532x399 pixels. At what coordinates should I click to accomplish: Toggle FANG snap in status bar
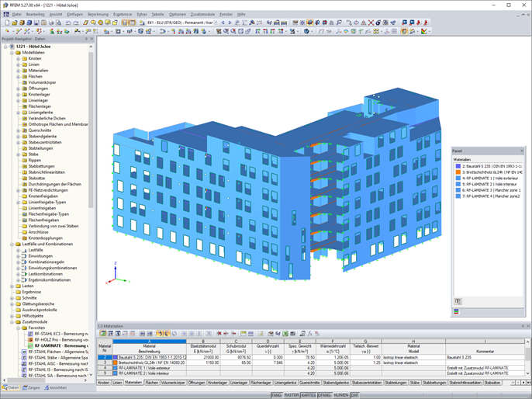click(276, 395)
